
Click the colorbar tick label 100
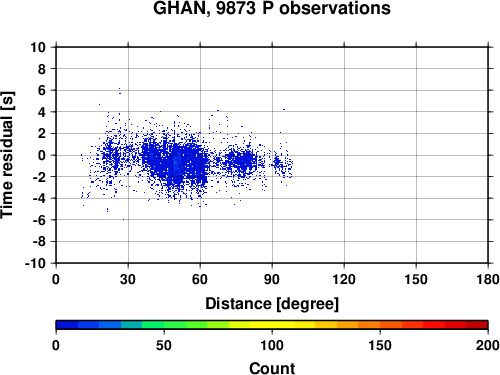coord(272,345)
